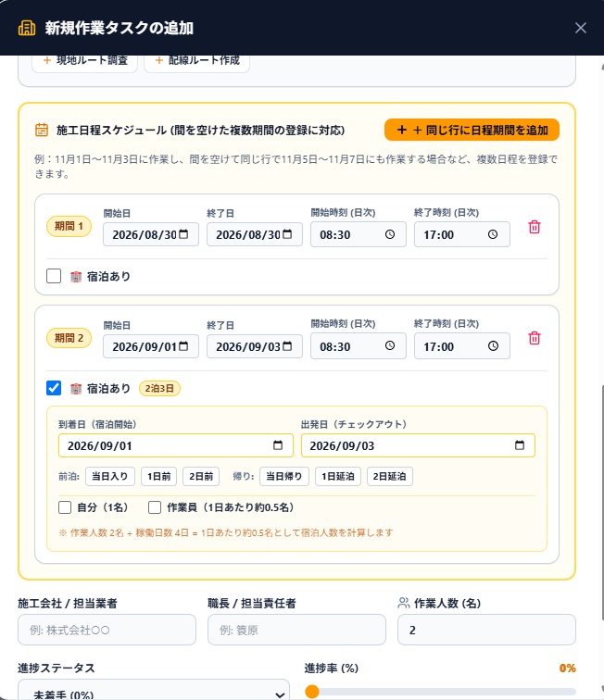Click the 0% progress value label
This screenshot has height=700, width=604.
(x=567, y=668)
